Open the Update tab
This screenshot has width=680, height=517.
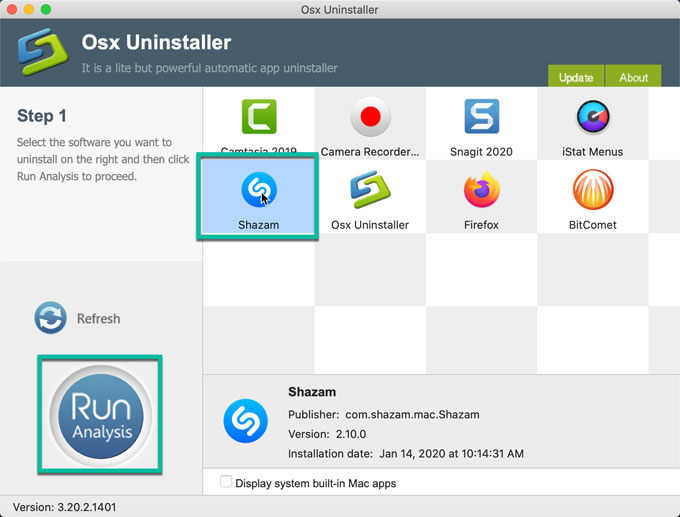pyautogui.click(x=575, y=77)
